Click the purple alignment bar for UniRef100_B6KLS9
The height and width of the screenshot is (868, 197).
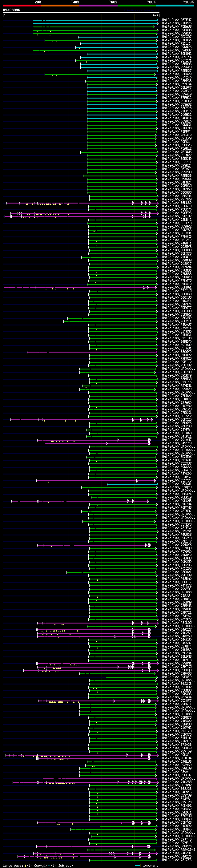[x=82, y=203]
